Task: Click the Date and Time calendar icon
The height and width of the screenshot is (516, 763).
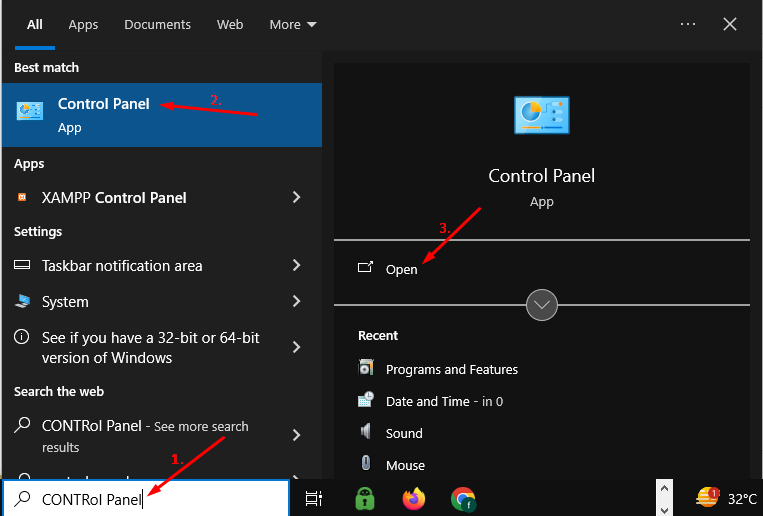Action: click(366, 399)
